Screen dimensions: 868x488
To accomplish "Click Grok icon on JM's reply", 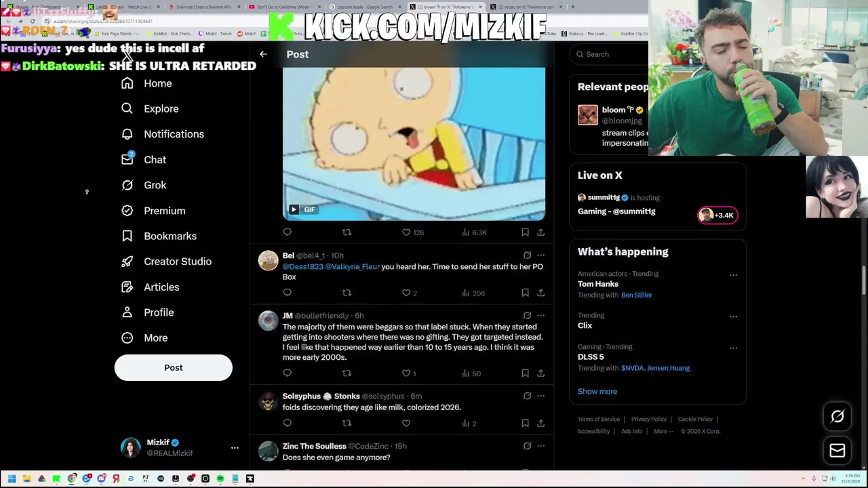I will [527, 315].
